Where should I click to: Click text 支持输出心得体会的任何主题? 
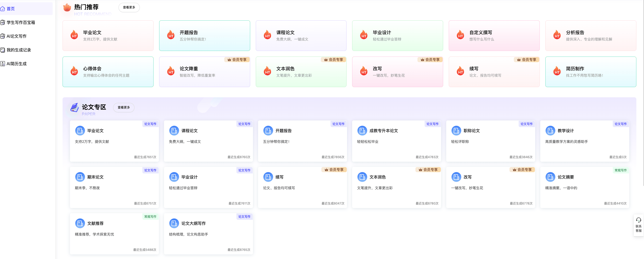[x=106, y=76]
